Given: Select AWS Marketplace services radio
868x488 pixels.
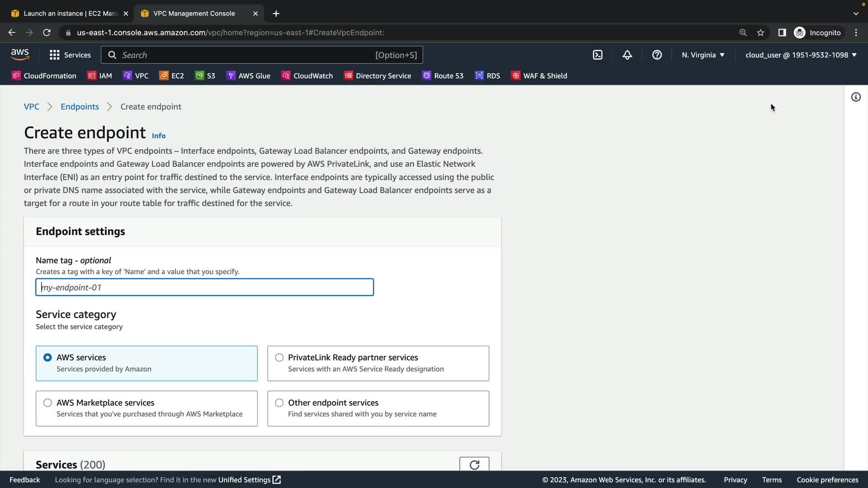Looking at the screenshot, I should click(47, 403).
